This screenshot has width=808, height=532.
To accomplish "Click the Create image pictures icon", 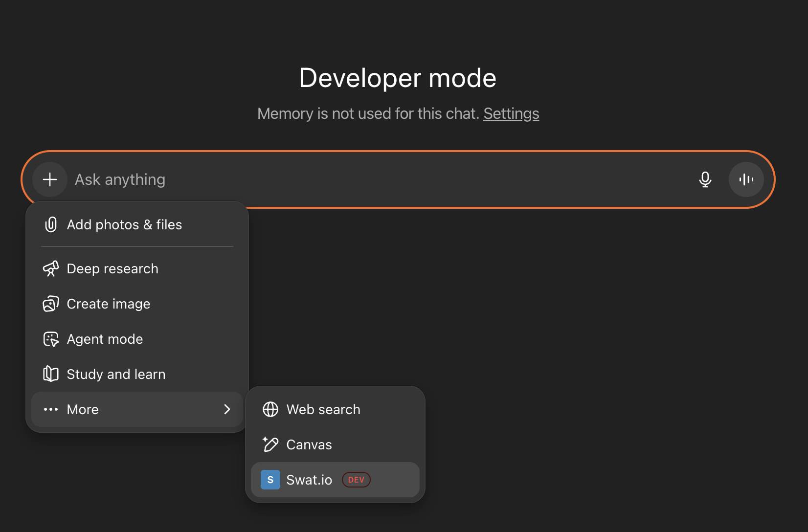I will point(51,304).
